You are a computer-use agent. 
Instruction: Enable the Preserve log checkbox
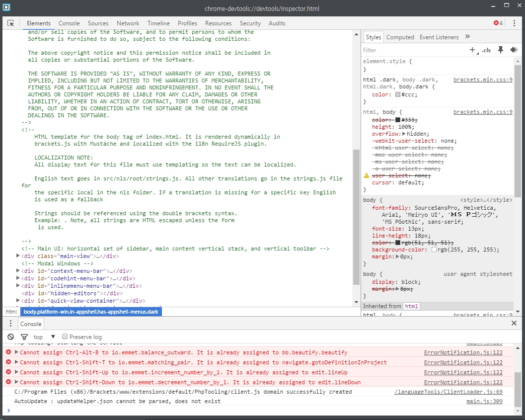point(65,336)
